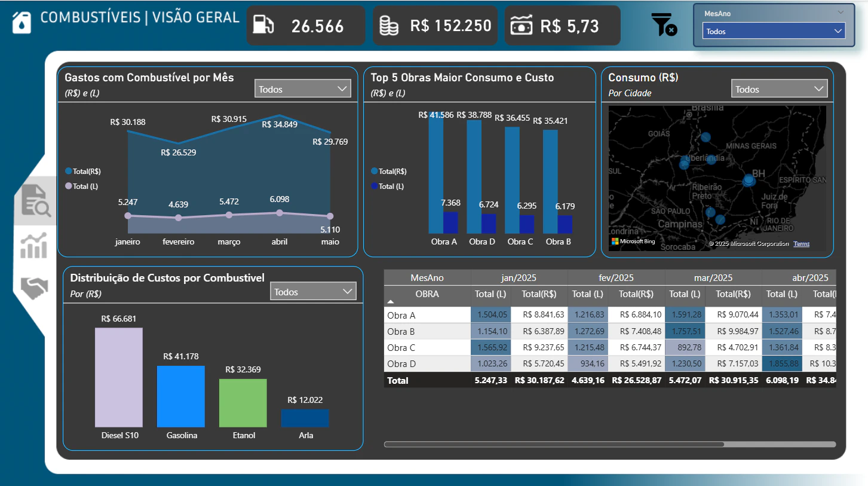Click the BH consumption bubble on the map

point(749,180)
